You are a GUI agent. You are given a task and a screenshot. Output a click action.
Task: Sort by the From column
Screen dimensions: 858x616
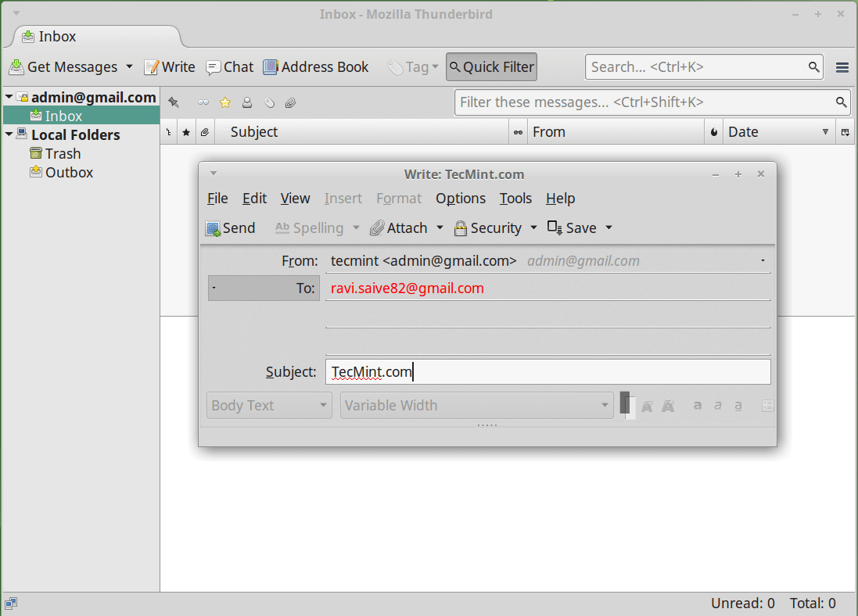point(615,132)
